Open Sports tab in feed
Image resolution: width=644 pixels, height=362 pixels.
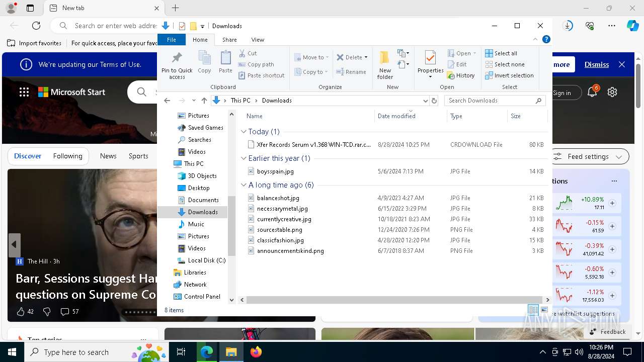pos(138,156)
